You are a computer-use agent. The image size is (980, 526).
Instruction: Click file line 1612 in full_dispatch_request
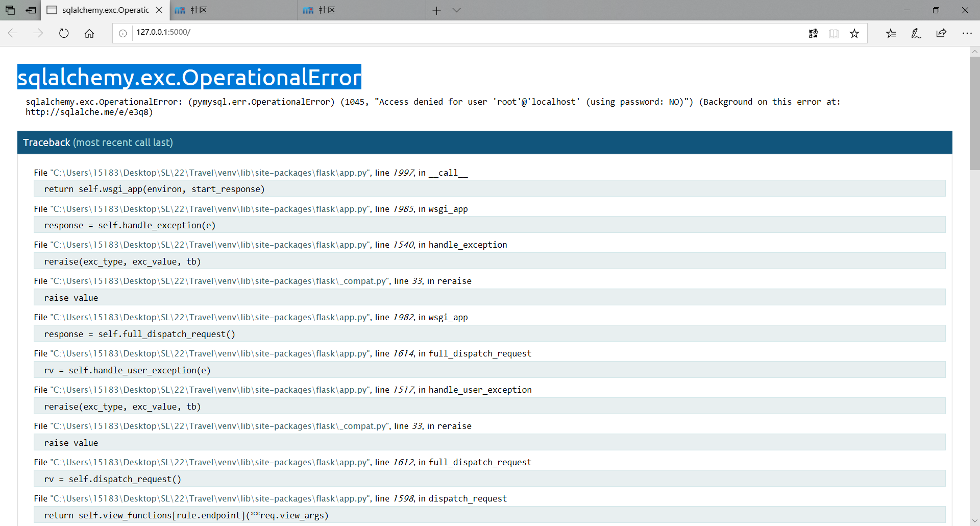pos(282,462)
